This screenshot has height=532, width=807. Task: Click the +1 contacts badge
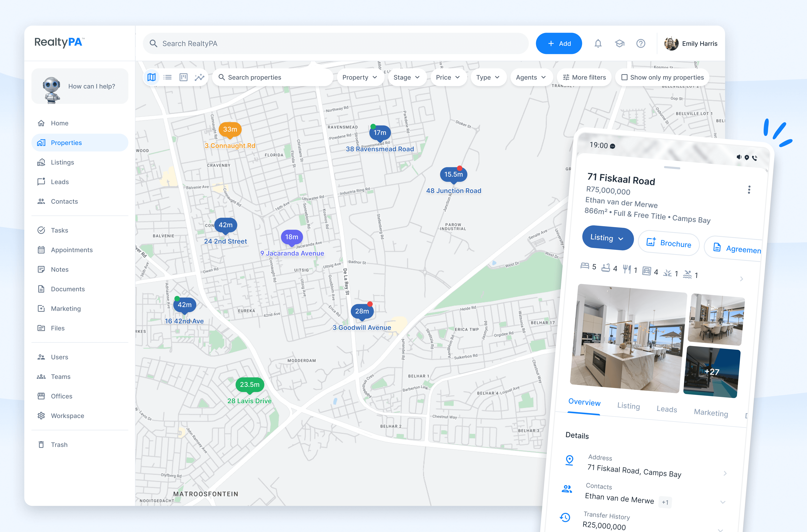[x=665, y=502]
